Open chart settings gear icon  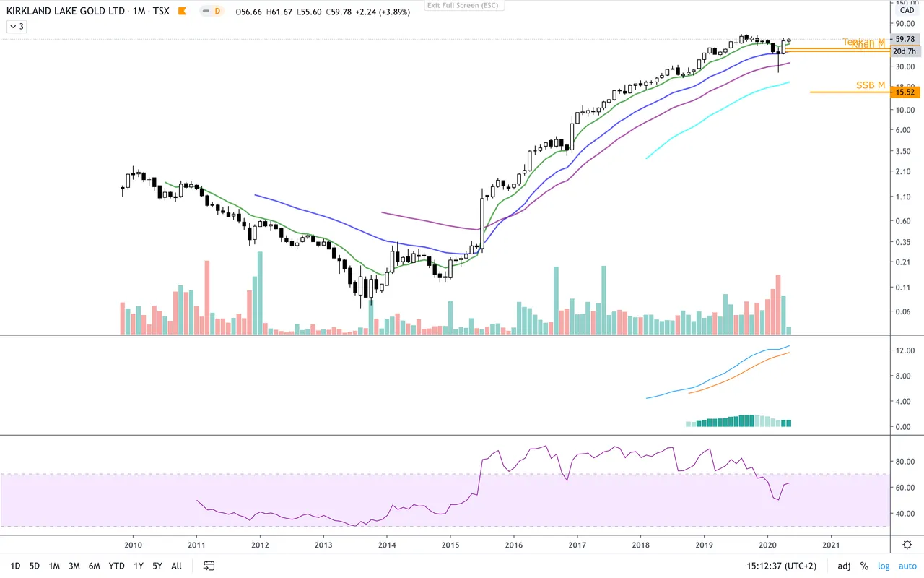pos(907,544)
